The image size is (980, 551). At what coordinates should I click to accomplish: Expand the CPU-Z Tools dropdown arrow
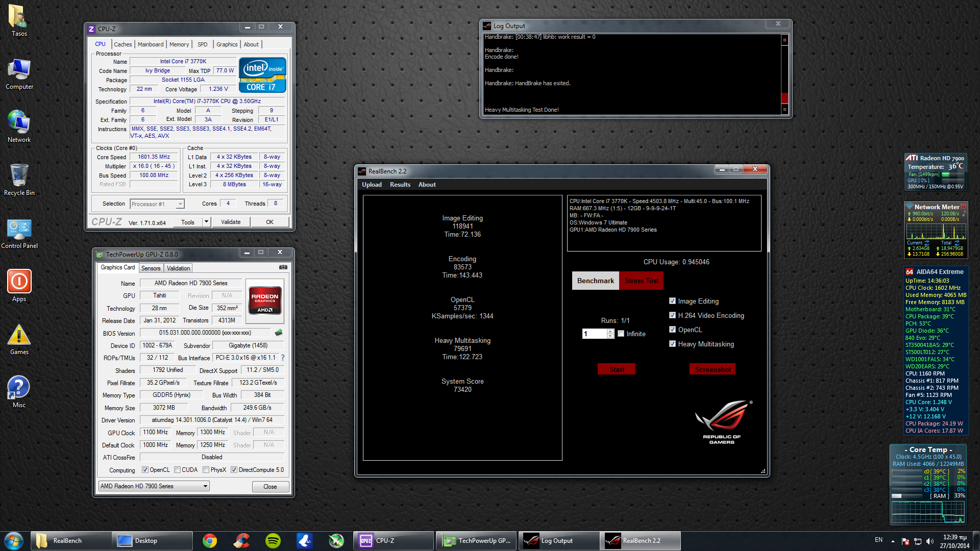(x=206, y=222)
